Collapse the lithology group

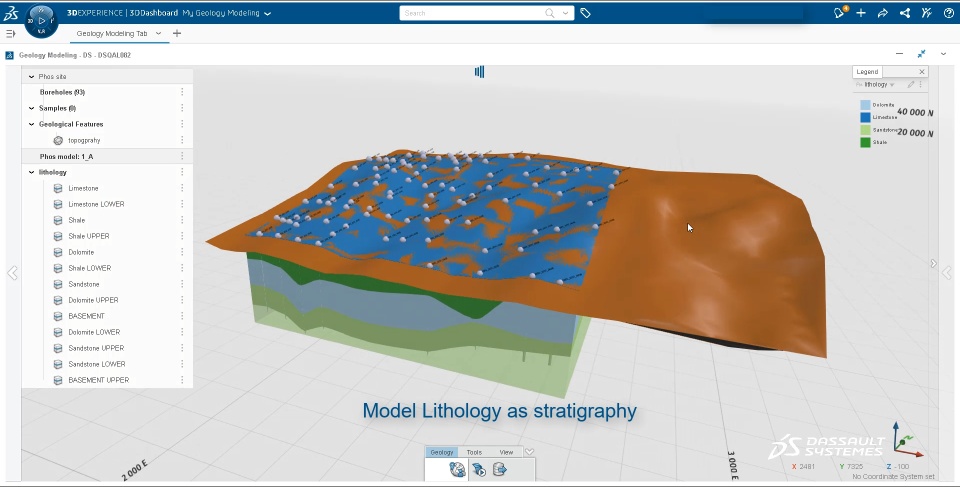(31, 172)
